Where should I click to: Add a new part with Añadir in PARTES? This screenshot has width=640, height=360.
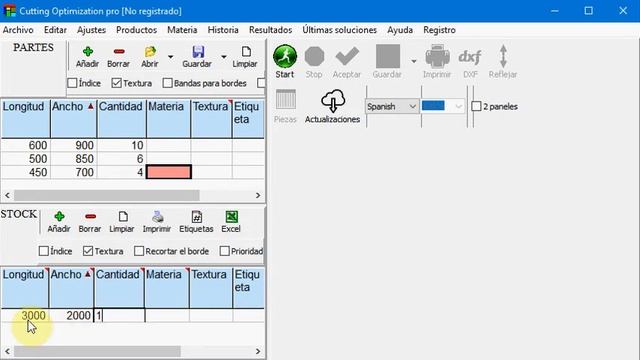(x=87, y=57)
